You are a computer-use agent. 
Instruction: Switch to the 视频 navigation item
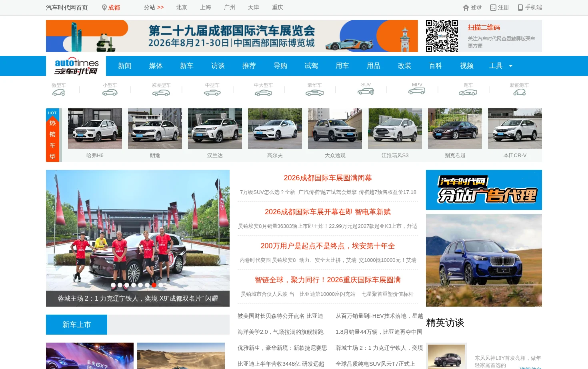[x=467, y=66]
